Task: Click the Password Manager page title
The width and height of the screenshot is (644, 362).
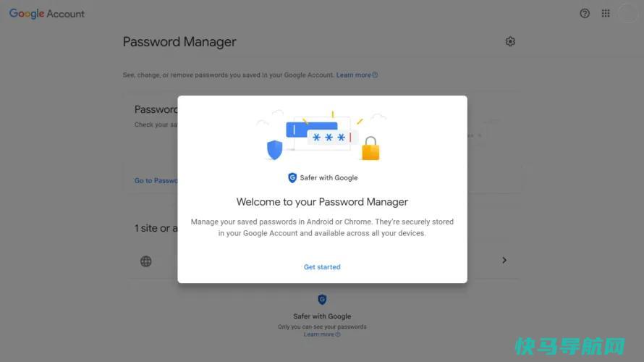Action: (179, 42)
